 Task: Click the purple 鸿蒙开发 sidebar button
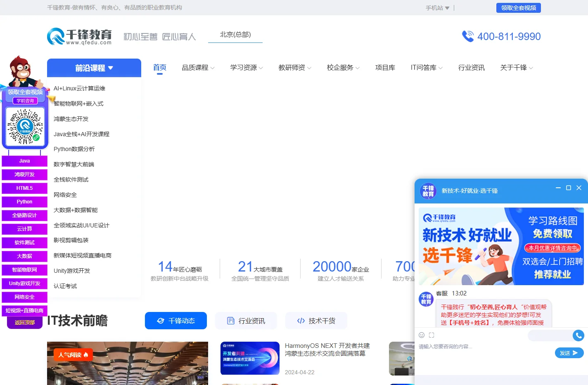[24, 175]
